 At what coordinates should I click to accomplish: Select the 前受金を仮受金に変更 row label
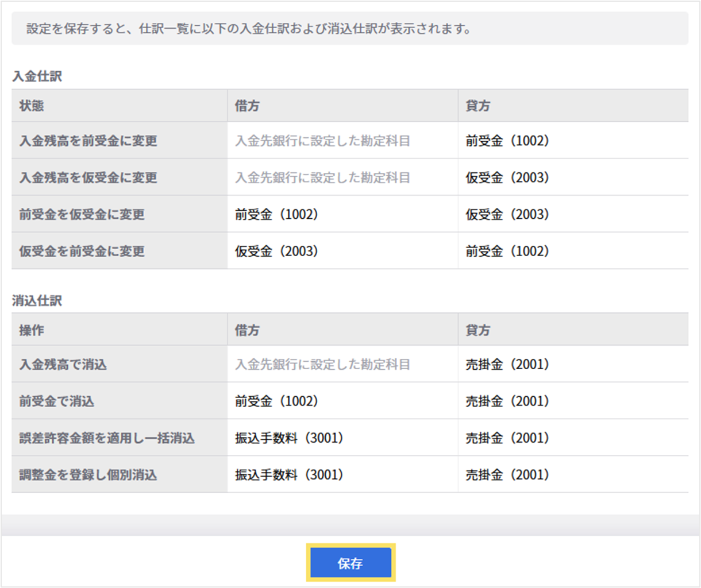[x=82, y=214]
